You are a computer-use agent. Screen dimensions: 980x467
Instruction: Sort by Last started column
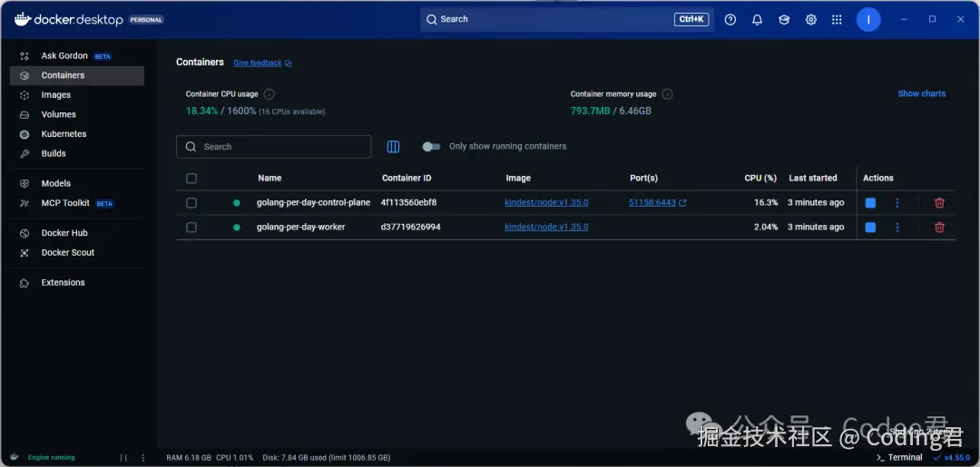tap(812, 178)
